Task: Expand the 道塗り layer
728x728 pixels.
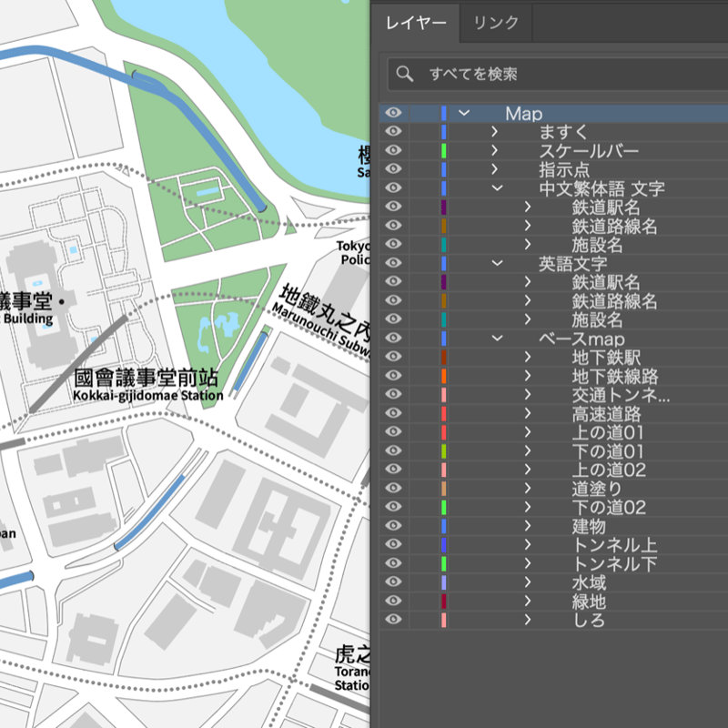Action: [x=528, y=489]
